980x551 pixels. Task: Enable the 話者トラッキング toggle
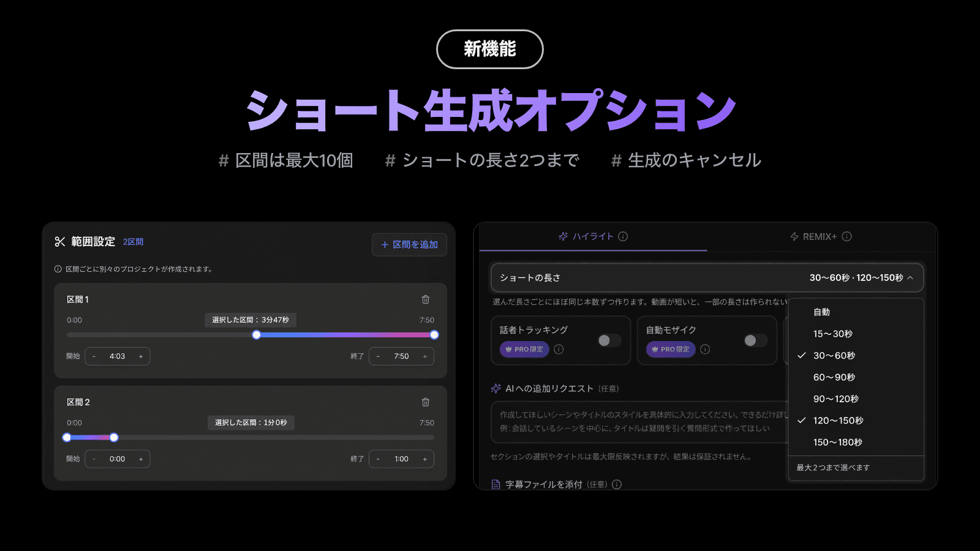609,340
